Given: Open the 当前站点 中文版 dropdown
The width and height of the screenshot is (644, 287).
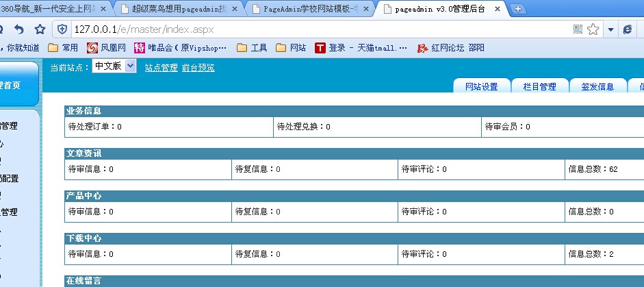Looking at the screenshot, I should coord(114,66).
